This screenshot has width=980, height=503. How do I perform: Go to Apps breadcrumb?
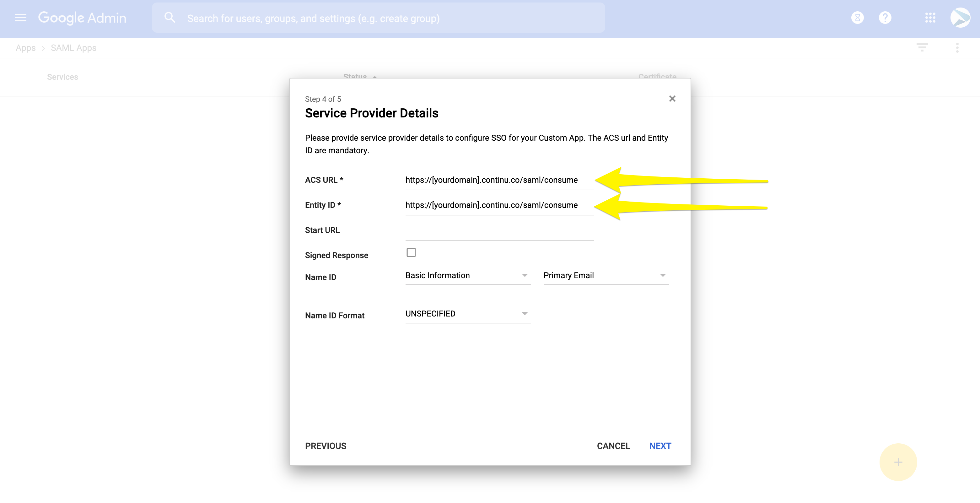(25, 48)
